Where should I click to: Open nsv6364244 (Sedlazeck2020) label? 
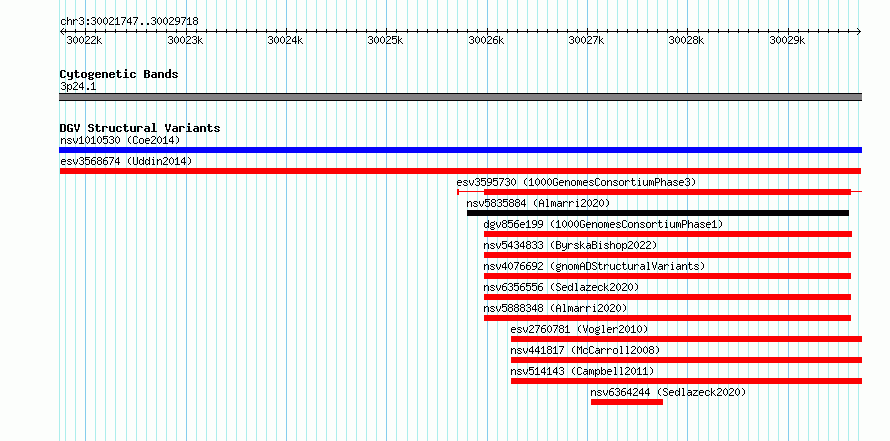pyautogui.click(x=668, y=392)
